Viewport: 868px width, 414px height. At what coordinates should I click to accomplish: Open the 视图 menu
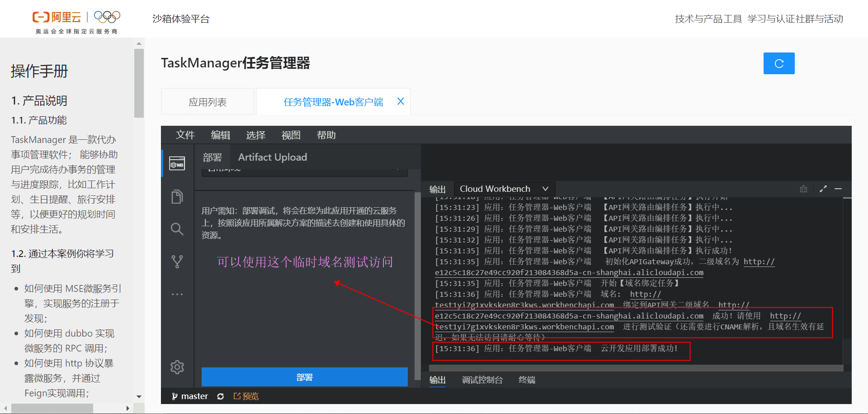point(291,135)
